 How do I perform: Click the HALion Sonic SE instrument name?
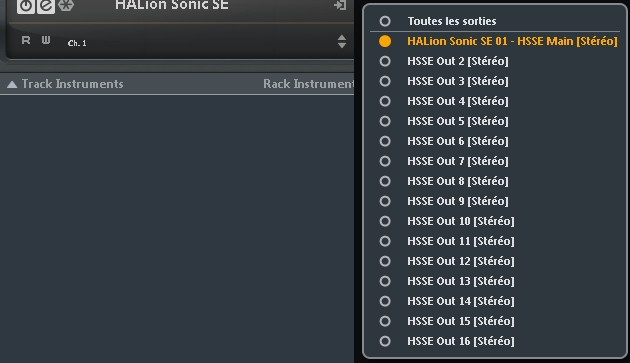click(x=172, y=5)
